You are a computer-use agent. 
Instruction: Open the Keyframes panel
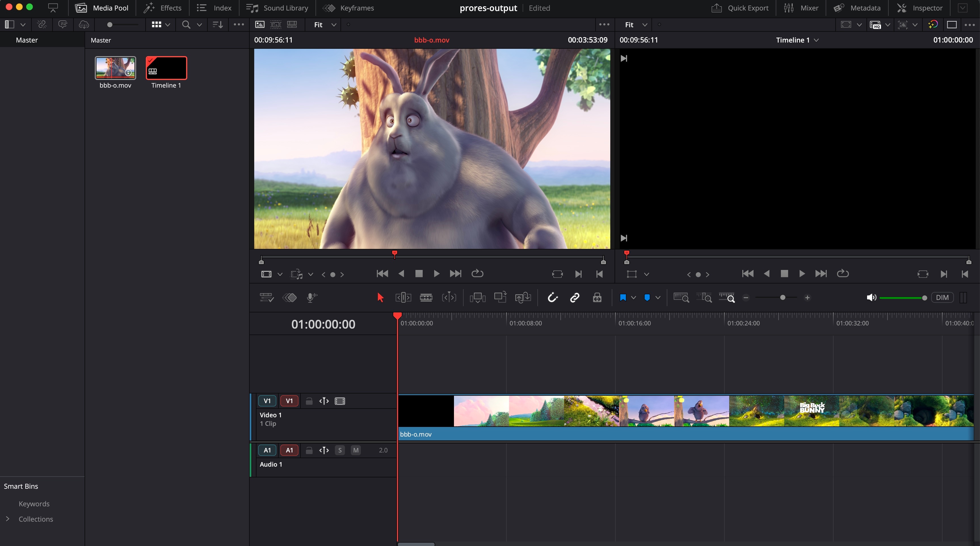coord(348,8)
